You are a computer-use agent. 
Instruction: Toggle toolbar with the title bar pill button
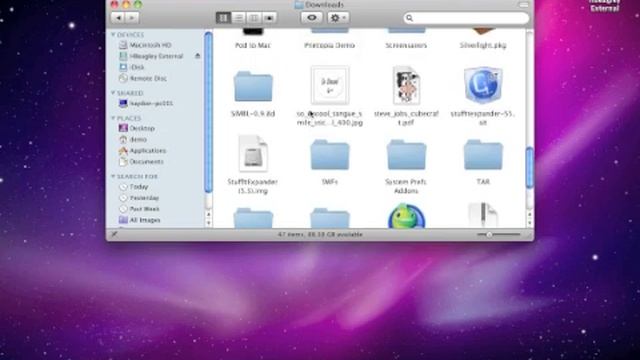coord(524,4)
